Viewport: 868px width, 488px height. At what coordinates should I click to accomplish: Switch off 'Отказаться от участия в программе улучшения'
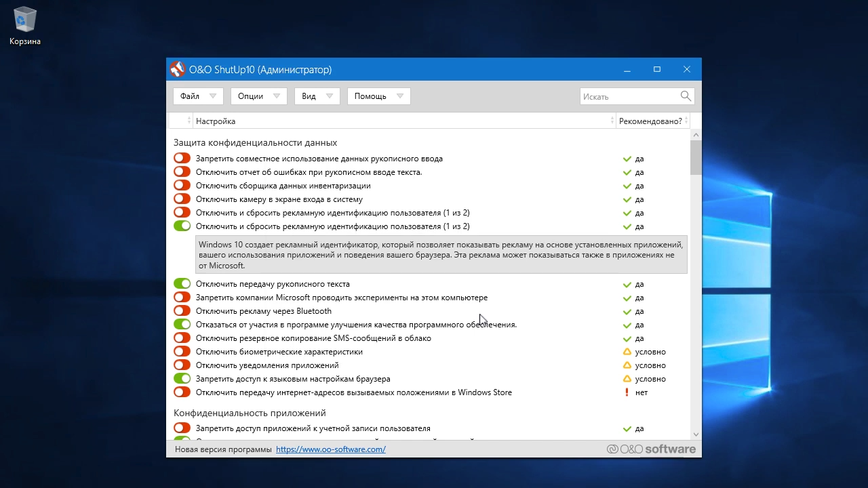click(x=182, y=324)
